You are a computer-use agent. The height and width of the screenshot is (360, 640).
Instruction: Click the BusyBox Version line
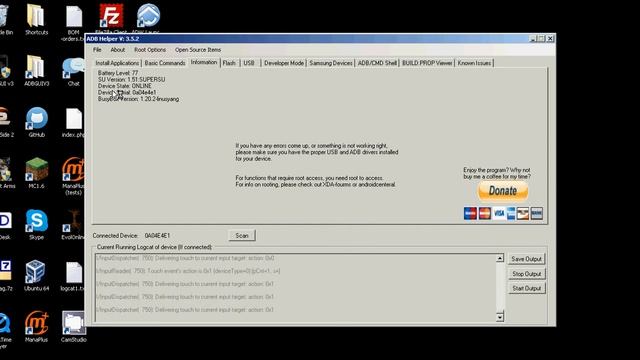[x=138, y=99]
